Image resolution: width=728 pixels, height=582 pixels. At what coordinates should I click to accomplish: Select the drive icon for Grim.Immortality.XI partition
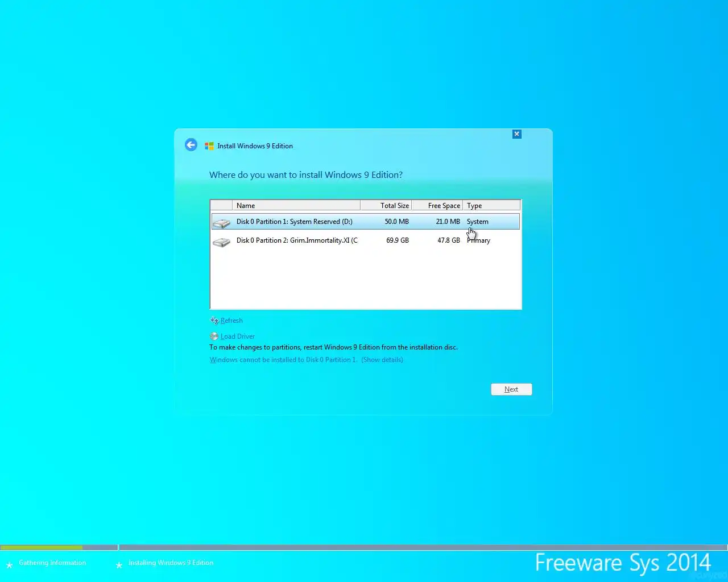pyautogui.click(x=221, y=242)
